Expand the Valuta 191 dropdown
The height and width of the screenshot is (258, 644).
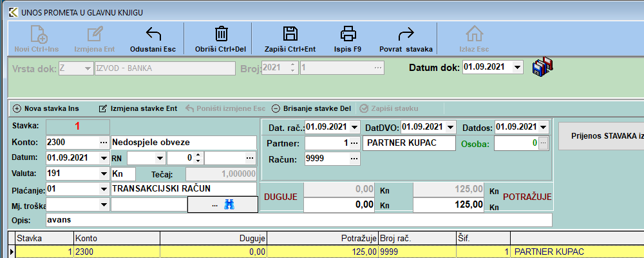coord(104,174)
